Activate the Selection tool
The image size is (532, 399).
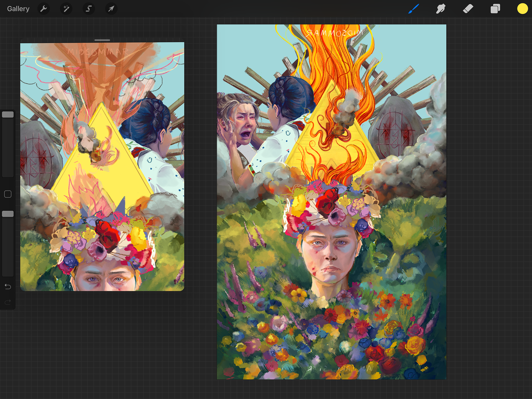89,9
